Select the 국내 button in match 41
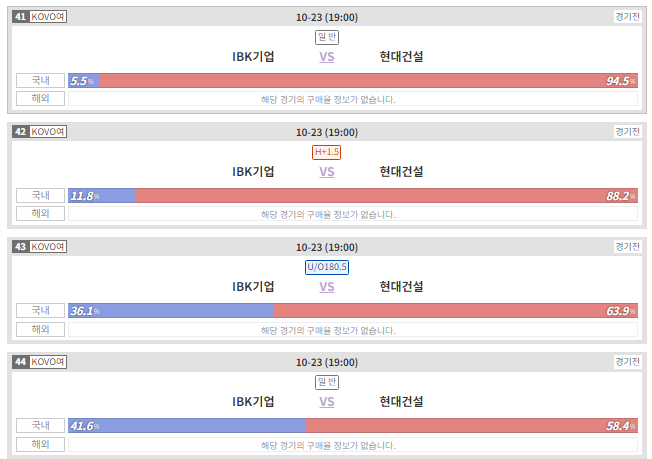This screenshot has width=652, height=459. pos(40,81)
